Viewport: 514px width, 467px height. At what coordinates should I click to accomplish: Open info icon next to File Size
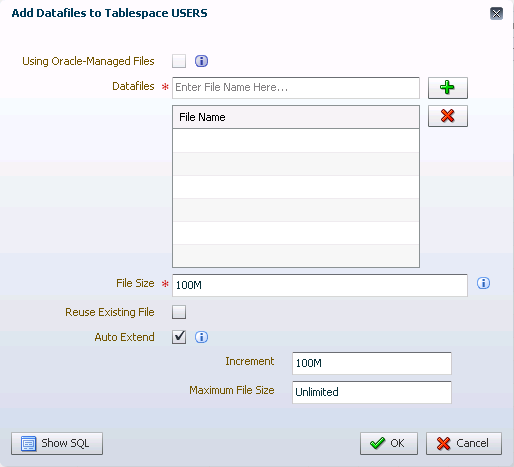click(483, 283)
